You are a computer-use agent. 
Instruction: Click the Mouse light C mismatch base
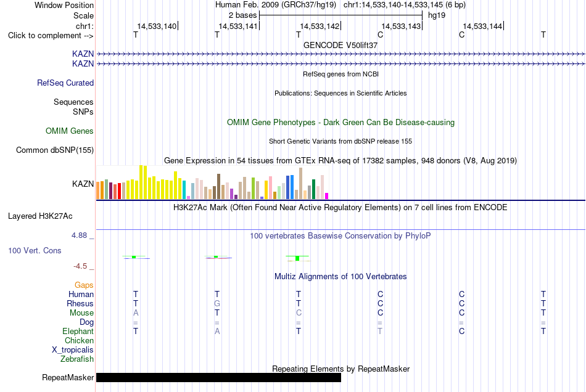point(299,313)
